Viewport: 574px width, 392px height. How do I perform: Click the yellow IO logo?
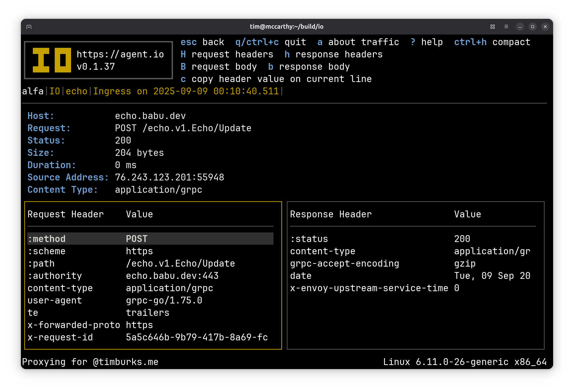pos(52,60)
